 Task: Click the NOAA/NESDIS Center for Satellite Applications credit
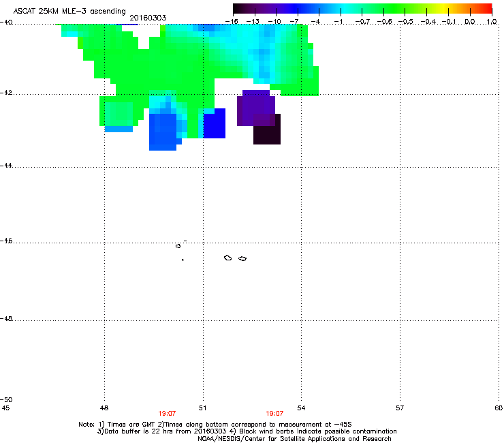point(294,439)
